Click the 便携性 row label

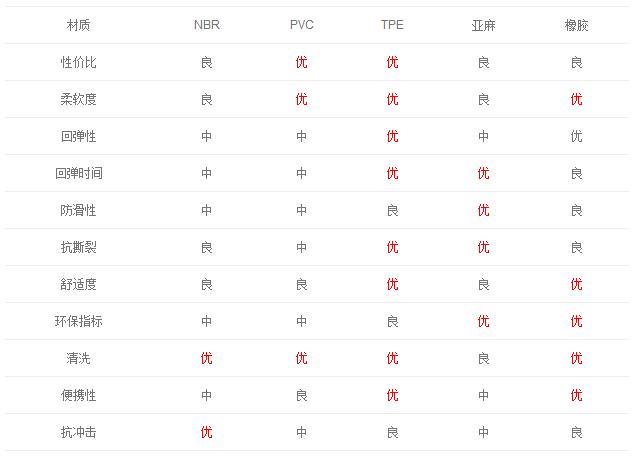coord(78,395)
